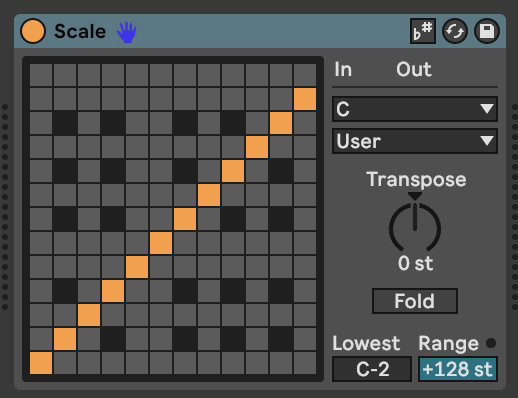This screenshot has height=398, width=518.
Task: Click the Range +128 st field
Action: 458,369
